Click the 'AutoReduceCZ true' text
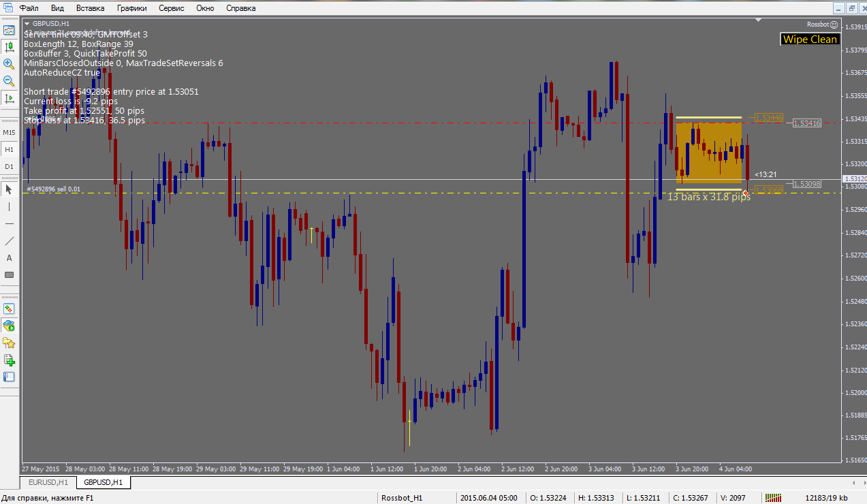The width and height of the screenshot is (867, 504). [62, 72]
